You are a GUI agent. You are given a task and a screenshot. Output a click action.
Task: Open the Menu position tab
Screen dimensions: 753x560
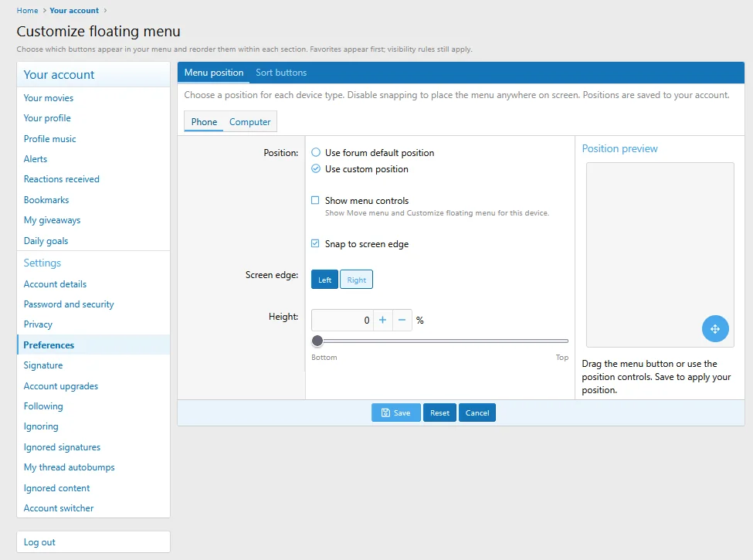(214, 73)
